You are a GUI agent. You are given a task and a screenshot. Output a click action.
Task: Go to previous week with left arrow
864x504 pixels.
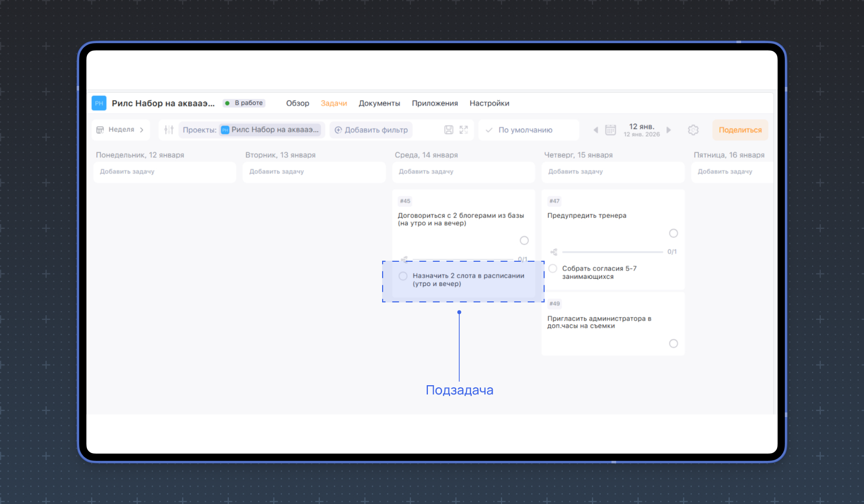(596, 130)
